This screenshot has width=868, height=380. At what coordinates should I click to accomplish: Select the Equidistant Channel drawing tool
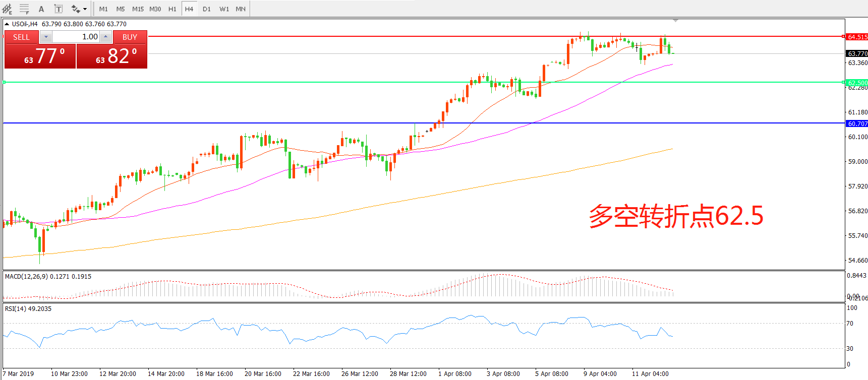coord(7,9)
